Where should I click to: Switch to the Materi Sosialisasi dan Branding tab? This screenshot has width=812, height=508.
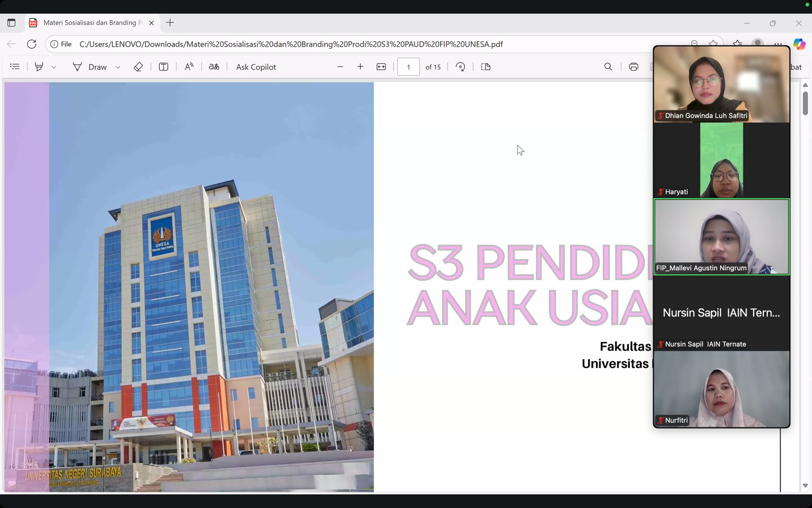tap(89, 23)
